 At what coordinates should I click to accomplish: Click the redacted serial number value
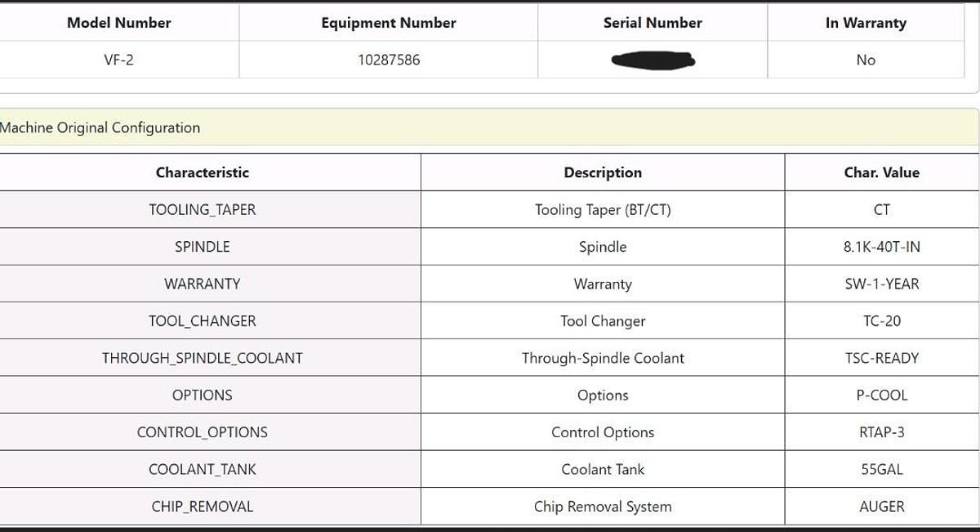coord(653,60)
